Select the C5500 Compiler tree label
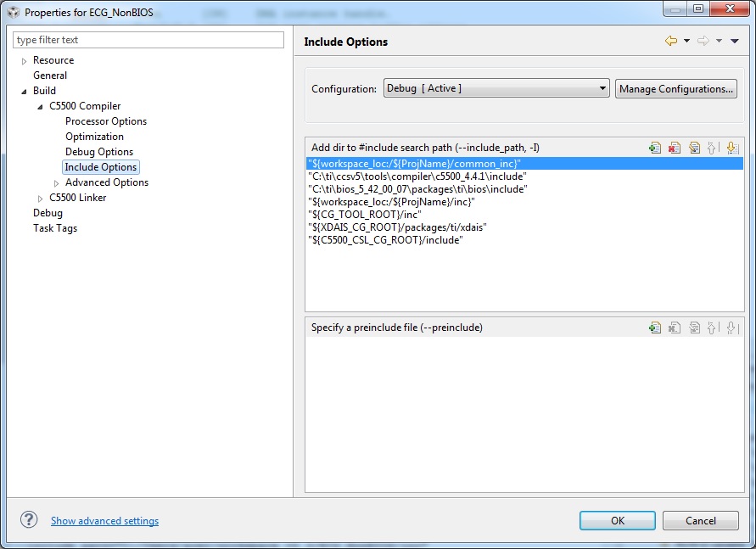Viewport: 756px width, 549px height. pyautogui.click(x=85, y=106)
